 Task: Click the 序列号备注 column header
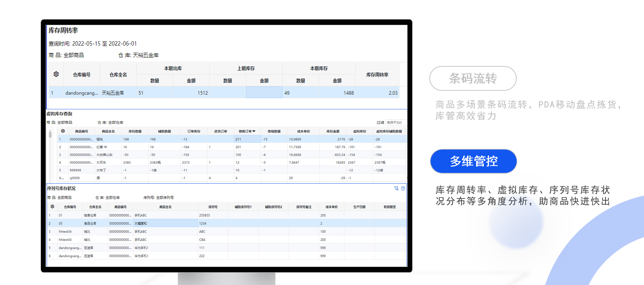304,207
